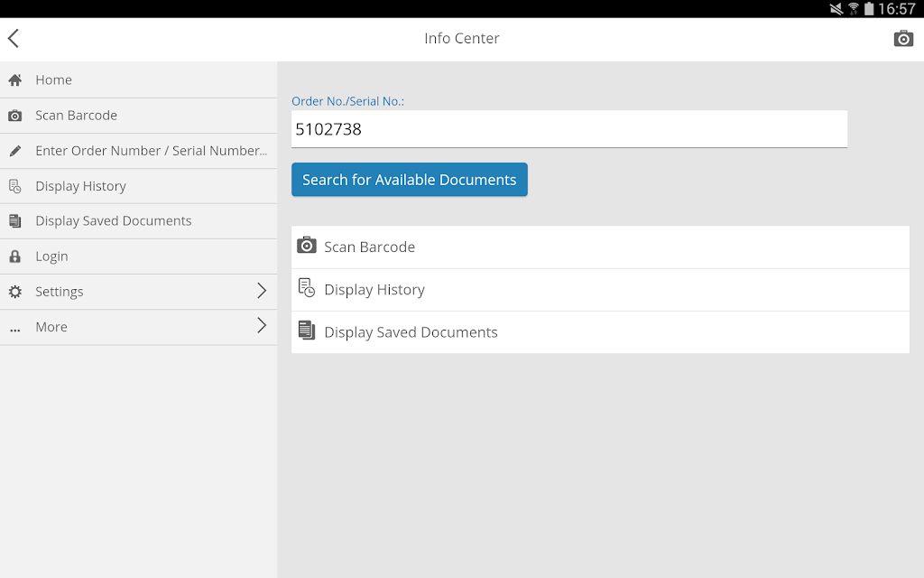Expand the Settings submenu chevron

pos(262,290)
